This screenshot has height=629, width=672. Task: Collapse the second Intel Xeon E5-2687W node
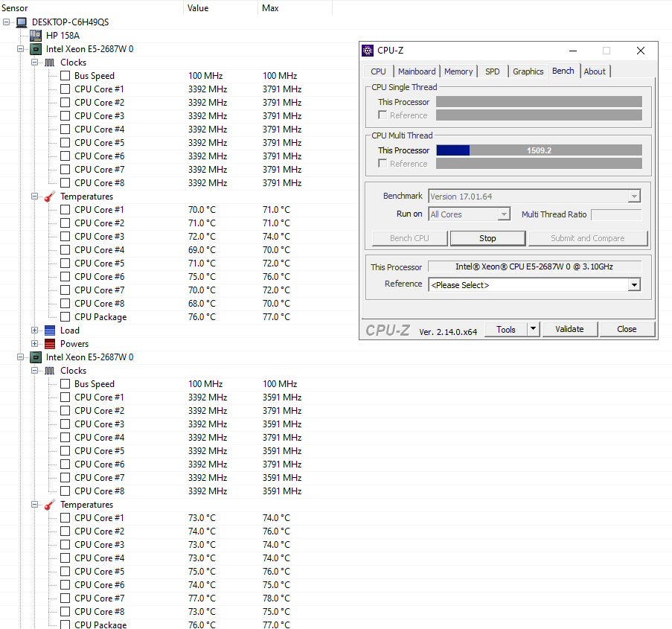point(21,357)
